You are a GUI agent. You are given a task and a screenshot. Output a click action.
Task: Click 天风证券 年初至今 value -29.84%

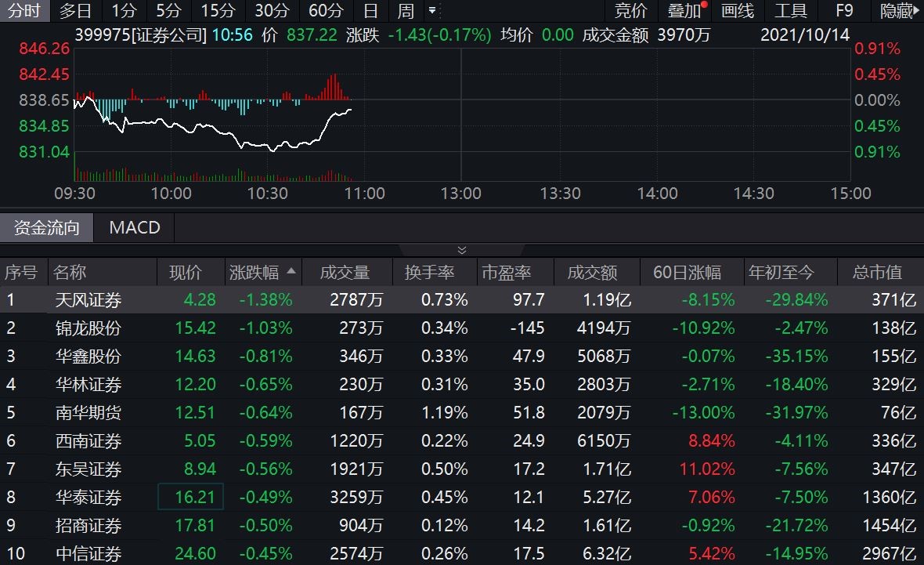796,299
